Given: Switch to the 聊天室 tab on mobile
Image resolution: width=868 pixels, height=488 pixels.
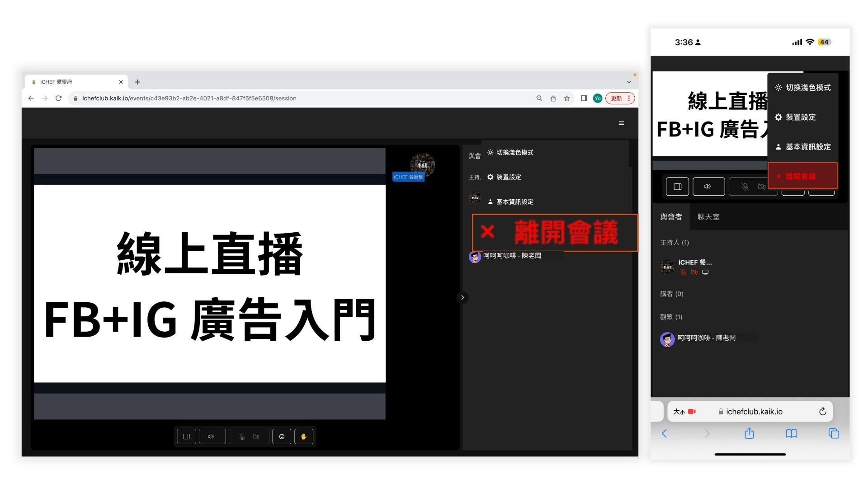Looking at the screenshot, I should pyautogui.click(x=708, y=217).
